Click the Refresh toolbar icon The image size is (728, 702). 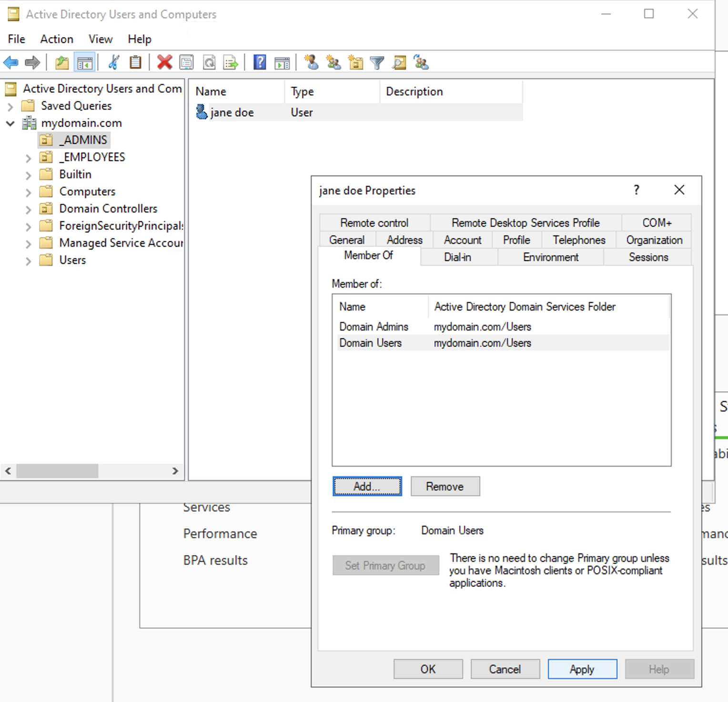(x=209, y=62)
